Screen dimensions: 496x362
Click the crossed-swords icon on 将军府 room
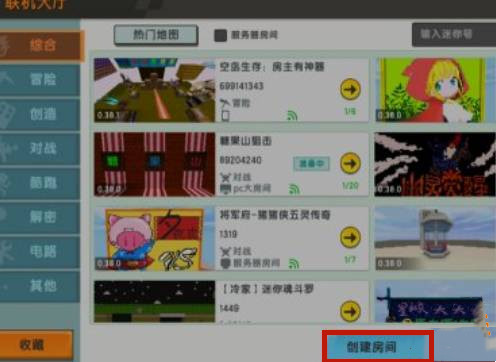226,251
